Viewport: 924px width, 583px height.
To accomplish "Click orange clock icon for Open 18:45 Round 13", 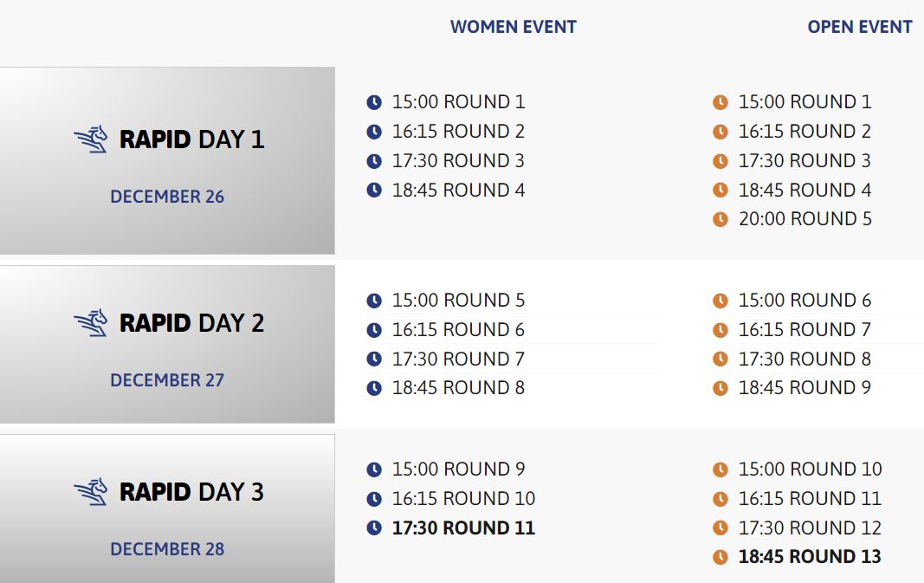I will (720, 557).
